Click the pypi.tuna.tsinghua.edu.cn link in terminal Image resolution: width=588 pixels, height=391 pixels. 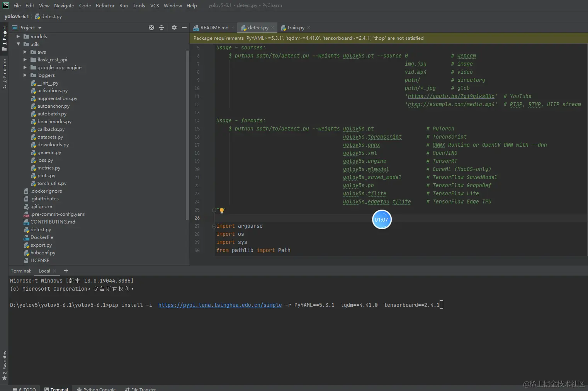point(220,305)
